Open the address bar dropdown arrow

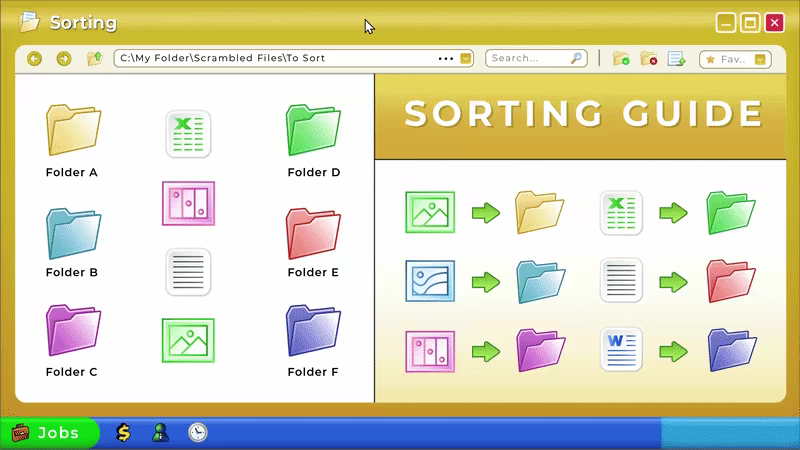465,59
